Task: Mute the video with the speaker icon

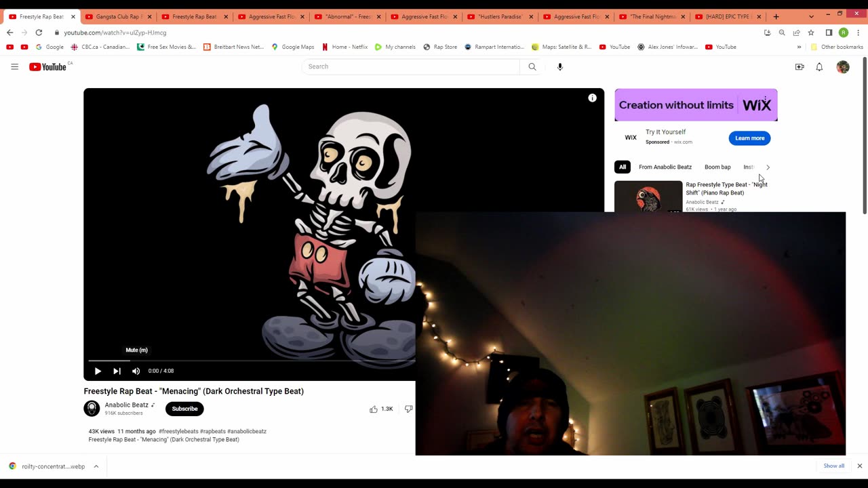Action: pyautogui.click(x=136, y=371)
